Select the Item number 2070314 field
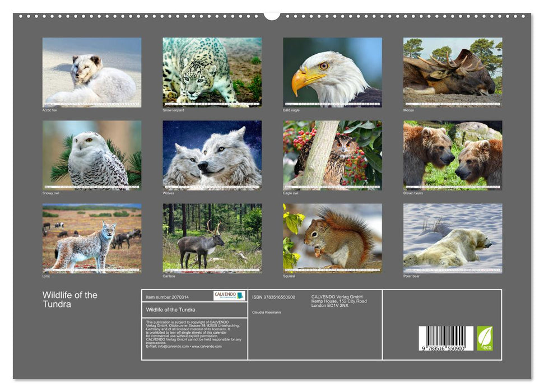Screen dimensions: 544x392 point(168,297)
